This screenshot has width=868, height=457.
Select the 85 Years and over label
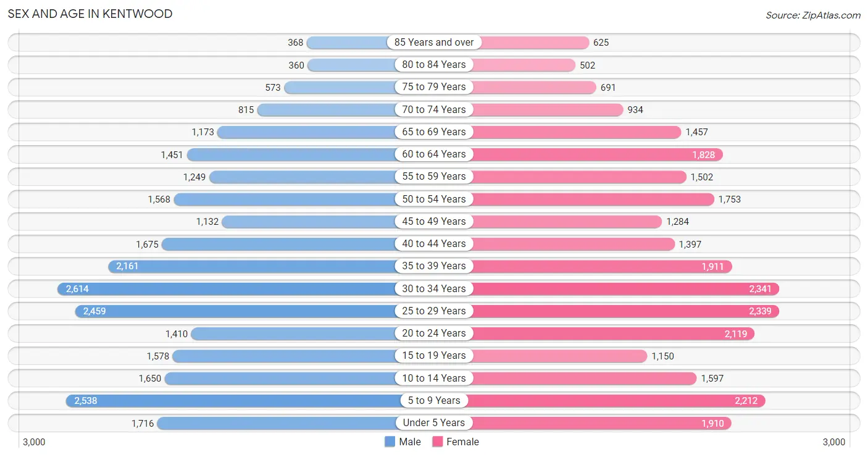click(434, 42)
